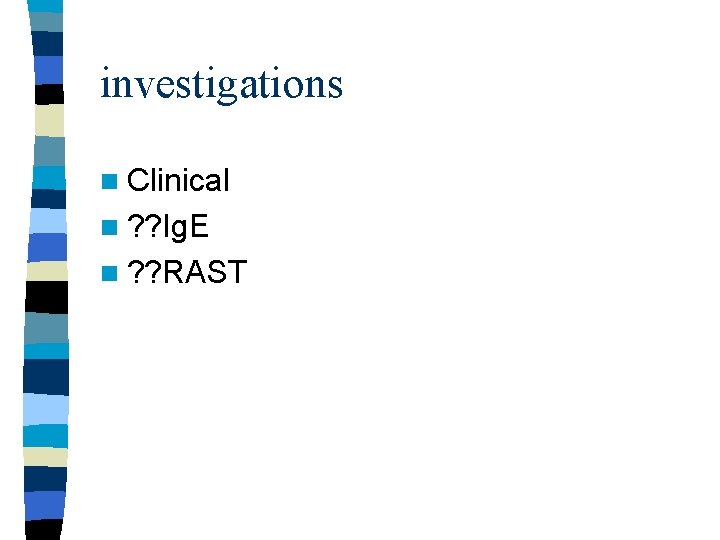Pick the royal blue segment directly above the bottom black segment
The height and width of the screenshot is (540, 720).
(45, 506)
